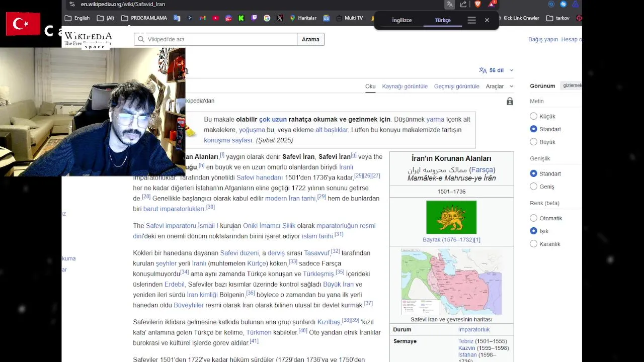Open the Farsça link in infobox
Viewport: 644px width, 362px height.
click(x=482, y=170)
